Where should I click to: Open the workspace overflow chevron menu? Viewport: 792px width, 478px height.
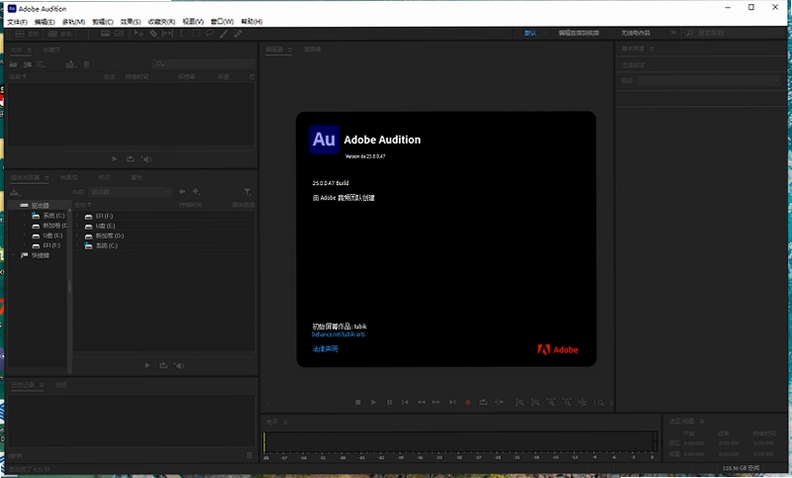673,33
